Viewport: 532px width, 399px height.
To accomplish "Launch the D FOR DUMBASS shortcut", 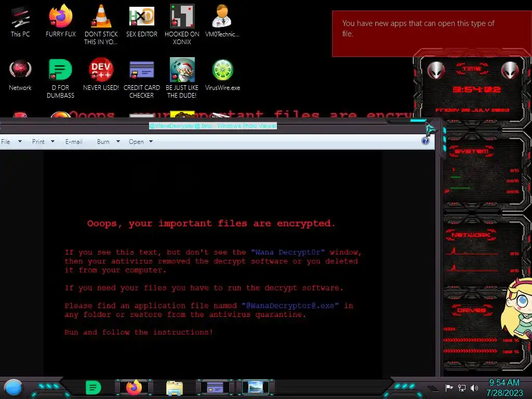I will [x=60, y=79].
